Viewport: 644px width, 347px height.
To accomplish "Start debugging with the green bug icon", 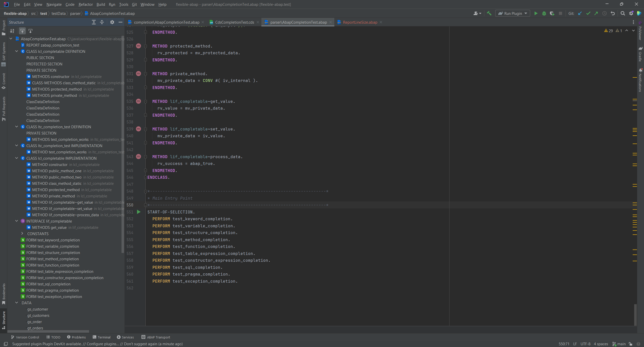I will point(544,13).
